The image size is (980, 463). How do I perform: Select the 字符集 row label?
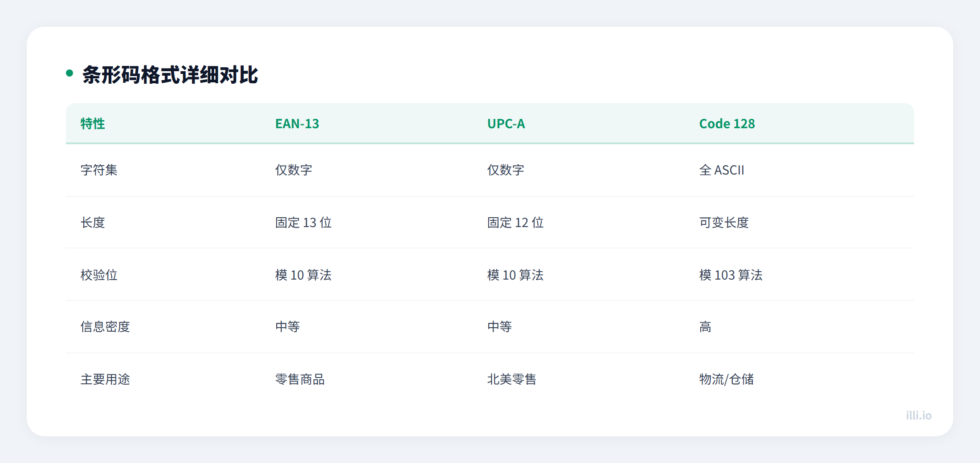98,170
